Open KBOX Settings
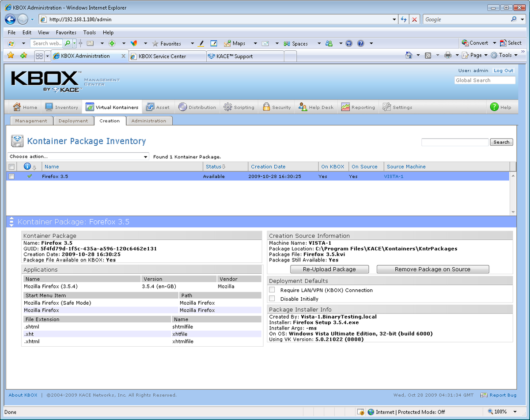Screen dimensions: 530x420 [398, 106]
